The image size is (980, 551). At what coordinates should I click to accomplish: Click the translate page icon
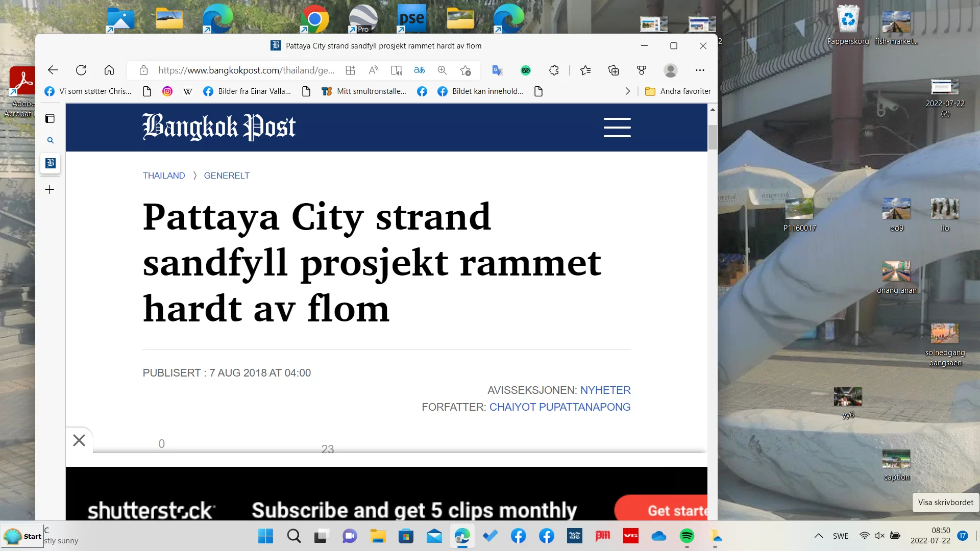(x=419, y=70)
